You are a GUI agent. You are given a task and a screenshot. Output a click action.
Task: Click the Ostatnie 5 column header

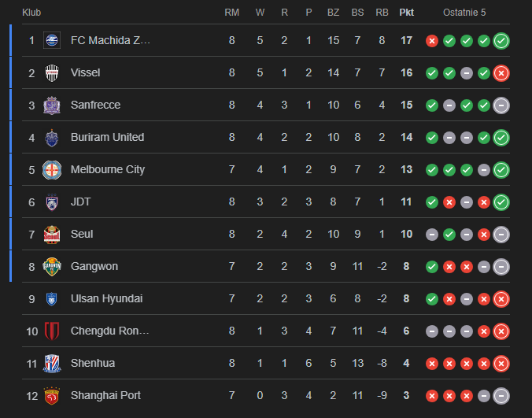(465, 13)
